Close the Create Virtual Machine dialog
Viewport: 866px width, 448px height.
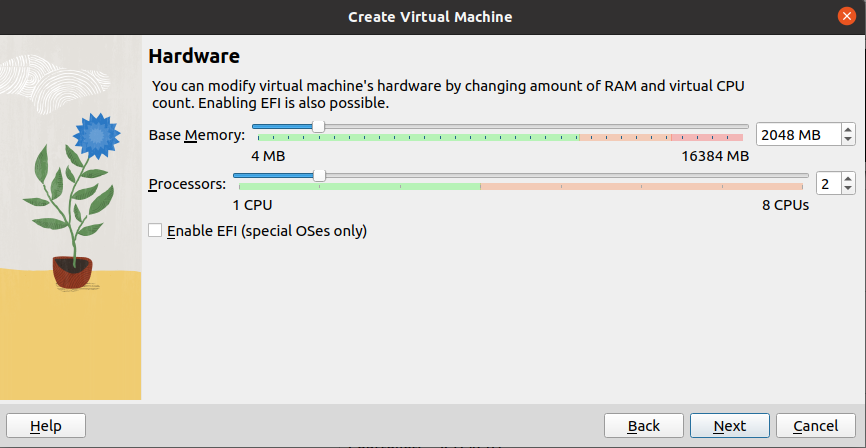point(846,17)
